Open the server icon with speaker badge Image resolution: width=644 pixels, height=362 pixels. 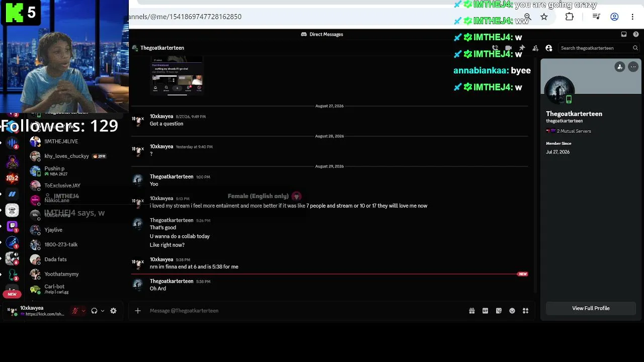[12, 258]
